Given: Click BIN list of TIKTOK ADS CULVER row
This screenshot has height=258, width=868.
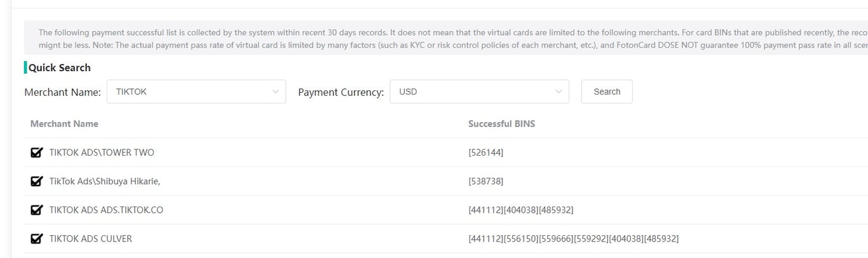Looking at the screenshot, I should tap(574, 239).
